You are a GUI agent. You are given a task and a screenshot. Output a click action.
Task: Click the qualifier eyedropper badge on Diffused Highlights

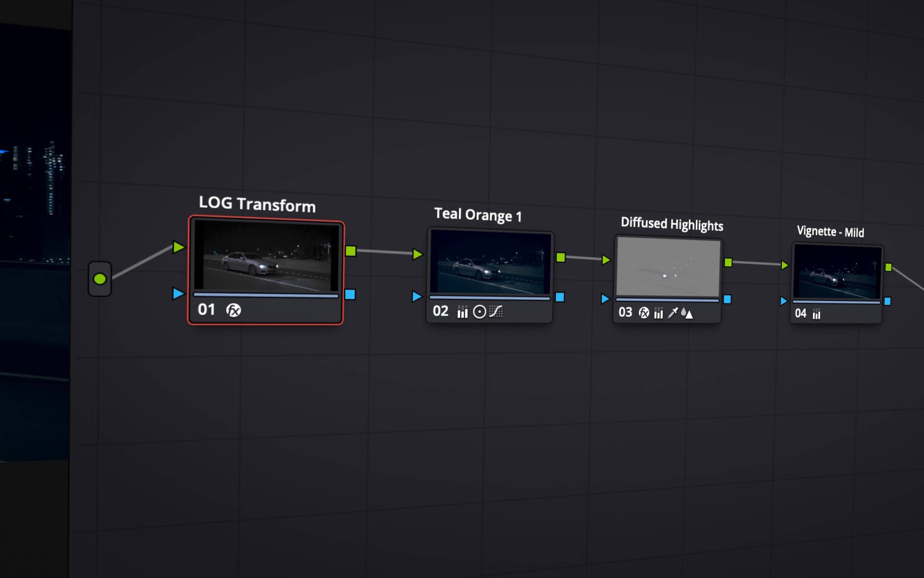[673, 313]
